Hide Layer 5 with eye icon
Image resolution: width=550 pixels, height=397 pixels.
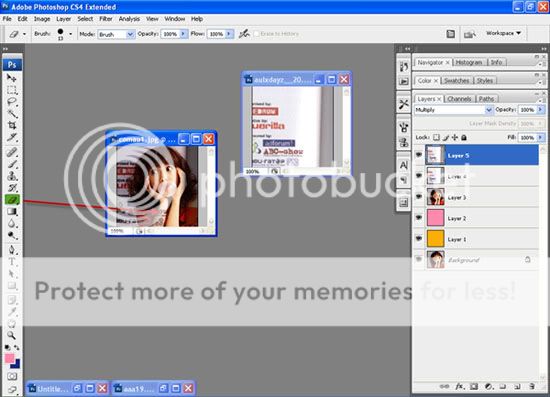click(419, 154)
